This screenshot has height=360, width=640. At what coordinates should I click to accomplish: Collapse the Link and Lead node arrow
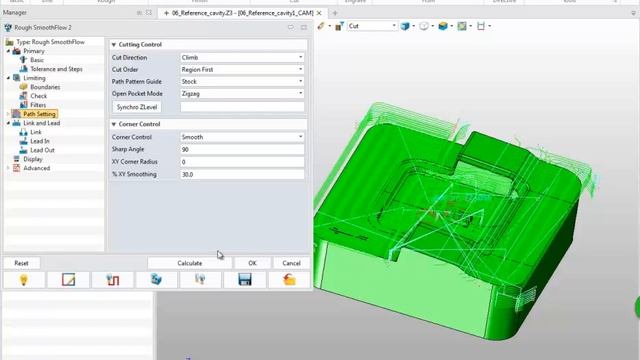[x=8, y=123]
